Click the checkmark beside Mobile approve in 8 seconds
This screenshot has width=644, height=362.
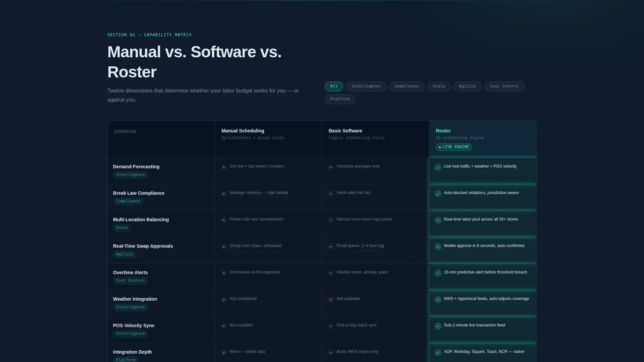[x=438, y=247]
